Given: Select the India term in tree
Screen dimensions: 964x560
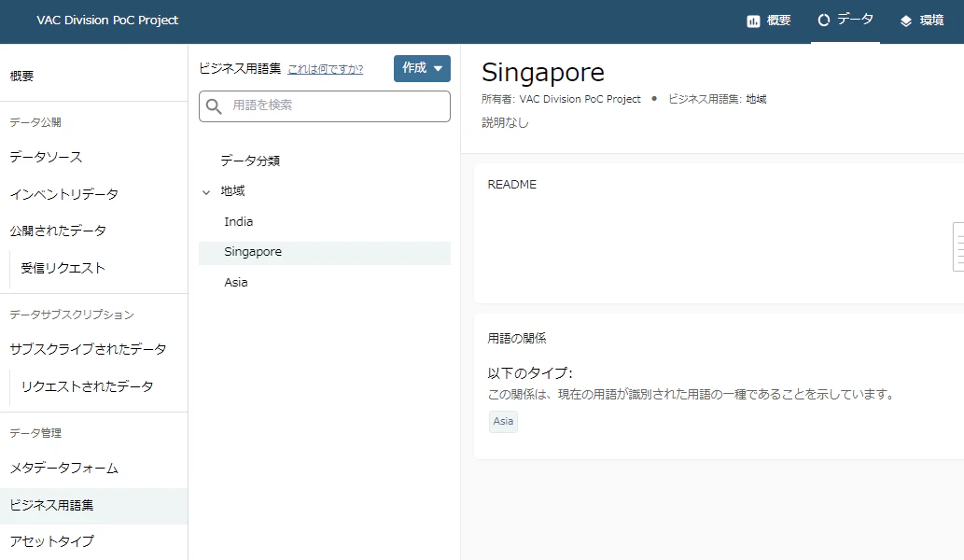Looking at the screenshot, I should click(x=239, y=222).
